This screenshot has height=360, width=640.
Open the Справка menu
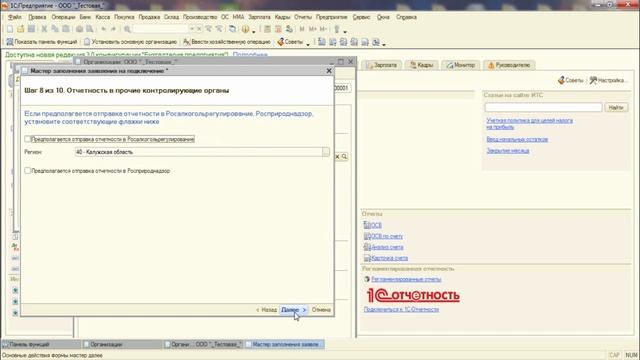[406, 17]
